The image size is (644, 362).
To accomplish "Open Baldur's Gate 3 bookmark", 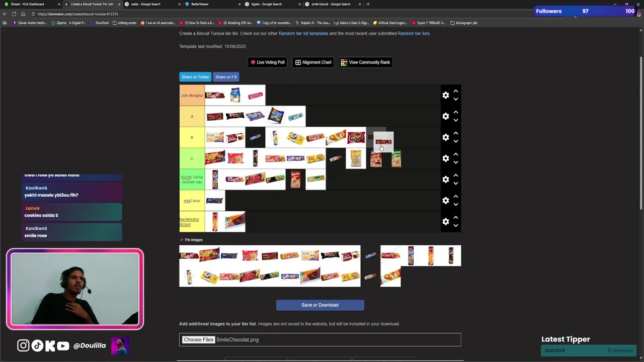I will point(352,23).
